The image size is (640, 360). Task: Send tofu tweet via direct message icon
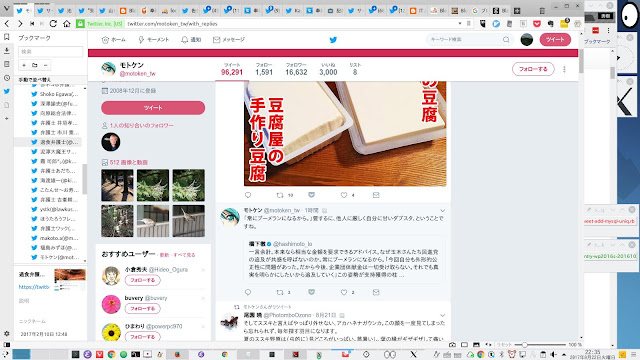click(x=376, y=195)
